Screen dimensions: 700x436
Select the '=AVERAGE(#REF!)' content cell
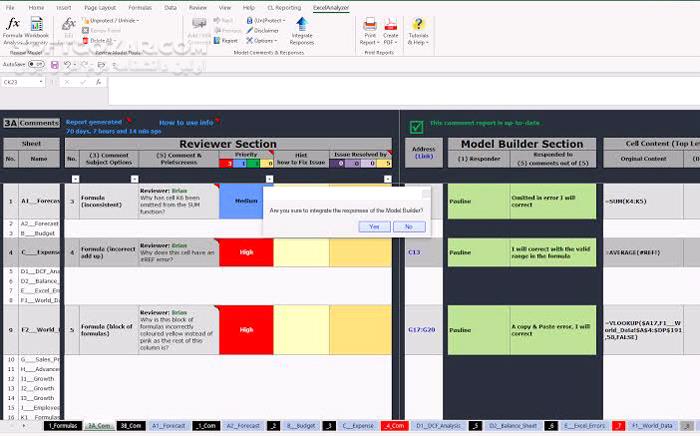click(x=643, y=253)
